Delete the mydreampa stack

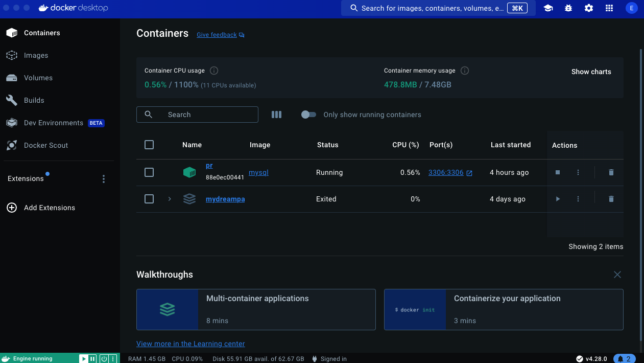point(611,199)
